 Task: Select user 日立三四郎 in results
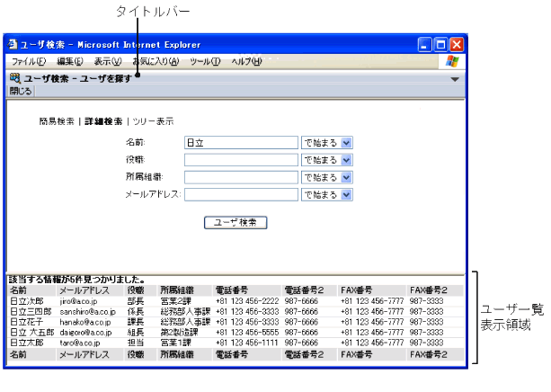tap(31, 312)
